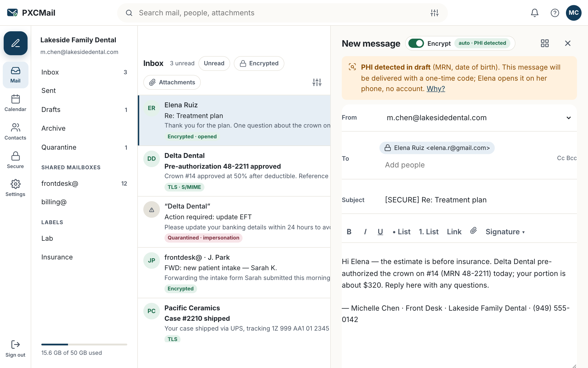Open FWD: new patient intake email
The image size is (588, 368).
coord(234,273)
